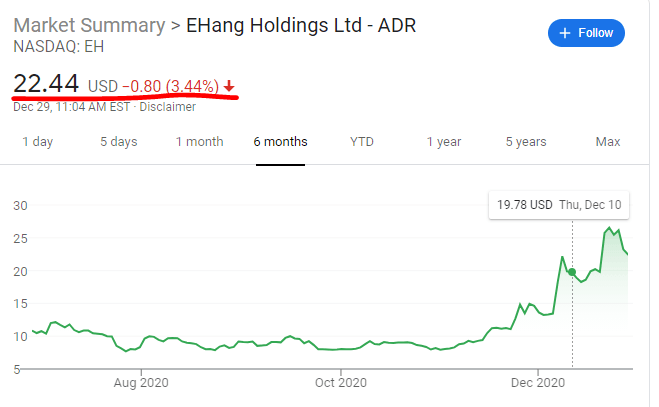Screen dimensions: 659x407
Task: Click the red down arrow icon
Action: [x=229, y=87]
